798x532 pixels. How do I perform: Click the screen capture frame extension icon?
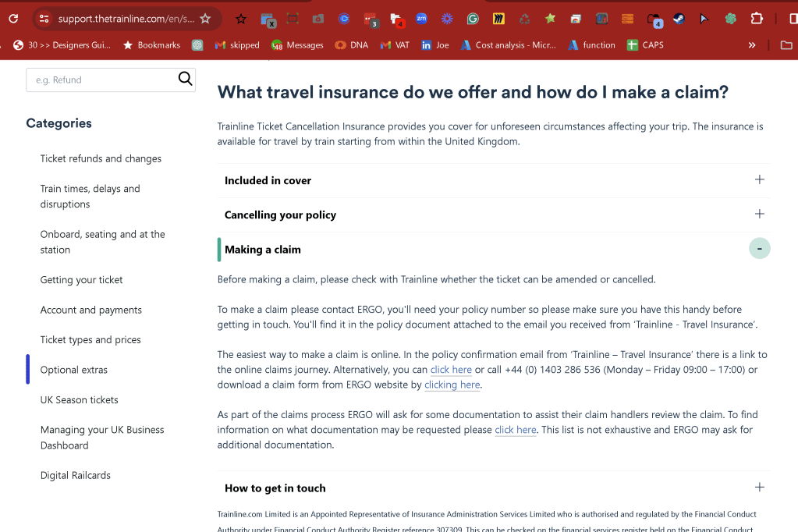point(292,19)
